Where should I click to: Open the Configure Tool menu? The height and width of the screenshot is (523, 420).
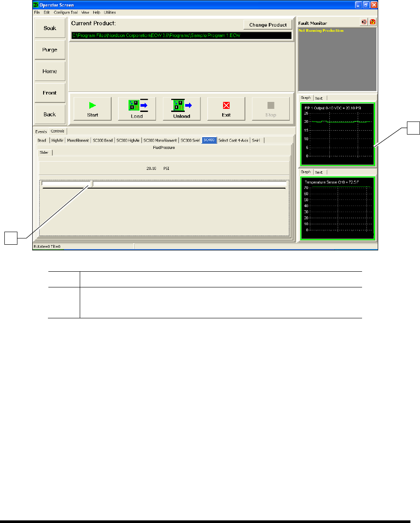(65, 13)
